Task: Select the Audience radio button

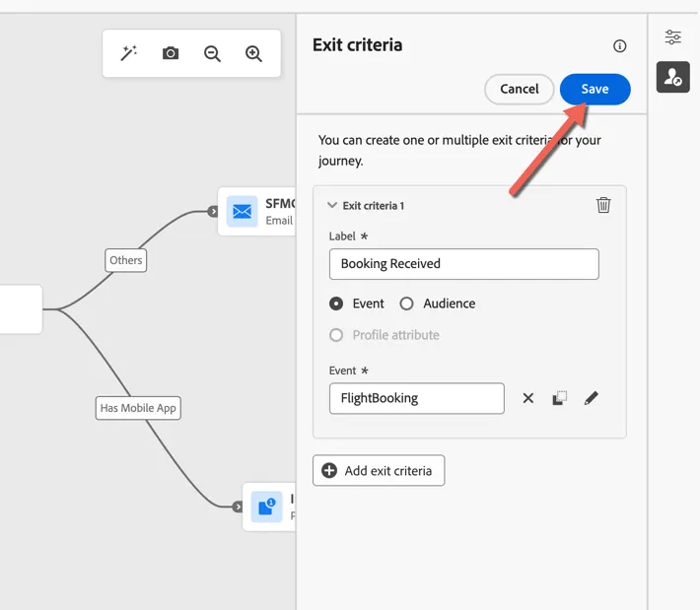Action: click(406, 304)
